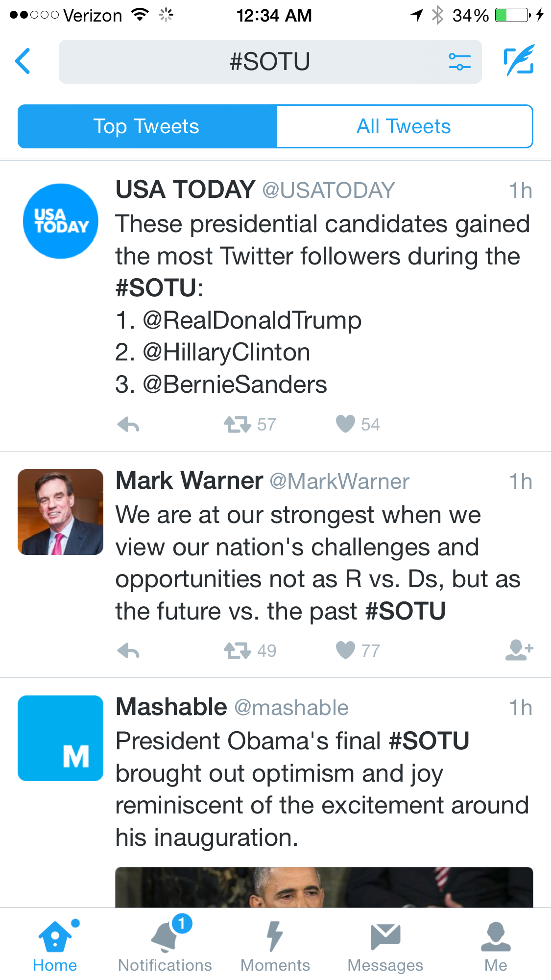Open the Moments tab
Image resolution: width=551 pixels, height=980 pixels.
275,945
